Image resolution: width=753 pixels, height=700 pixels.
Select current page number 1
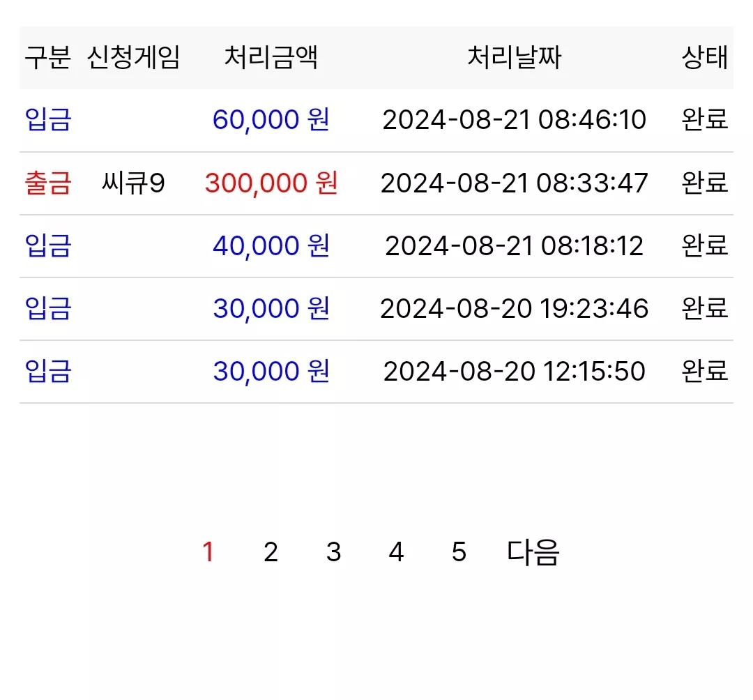click(x=208, y=552)
